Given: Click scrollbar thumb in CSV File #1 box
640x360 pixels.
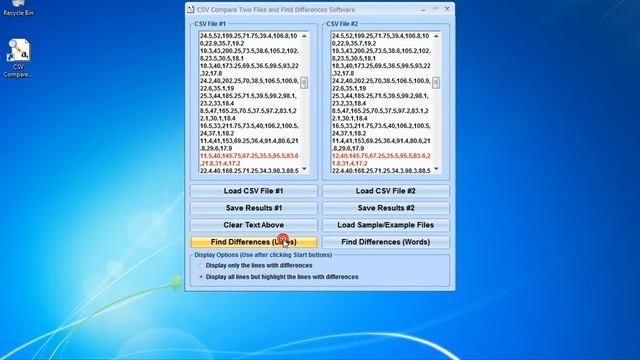Looking at the screenshot, I should click(x=304, y=83).
